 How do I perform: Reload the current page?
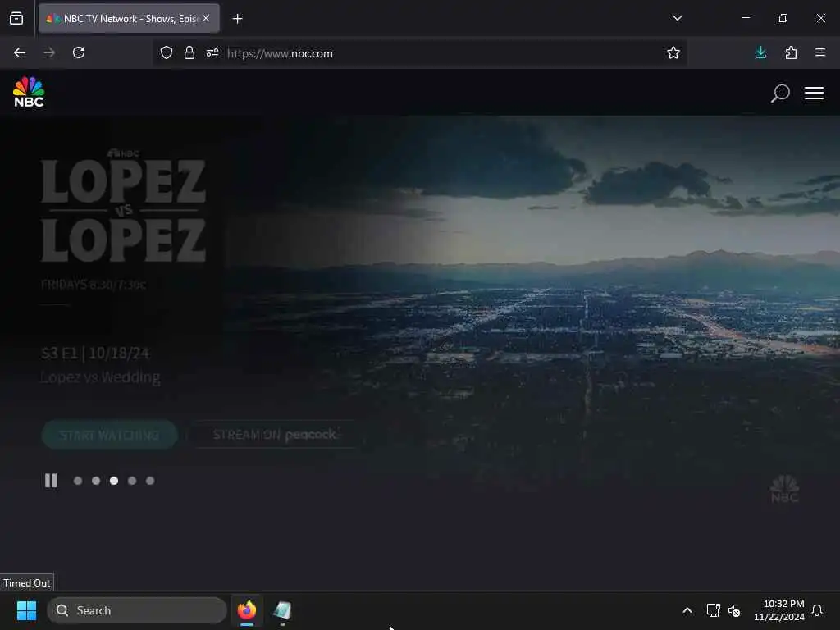79,52
